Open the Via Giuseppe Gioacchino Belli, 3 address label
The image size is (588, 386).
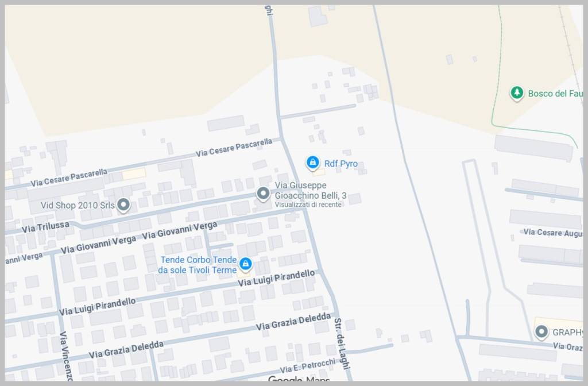tap(310, 190)
